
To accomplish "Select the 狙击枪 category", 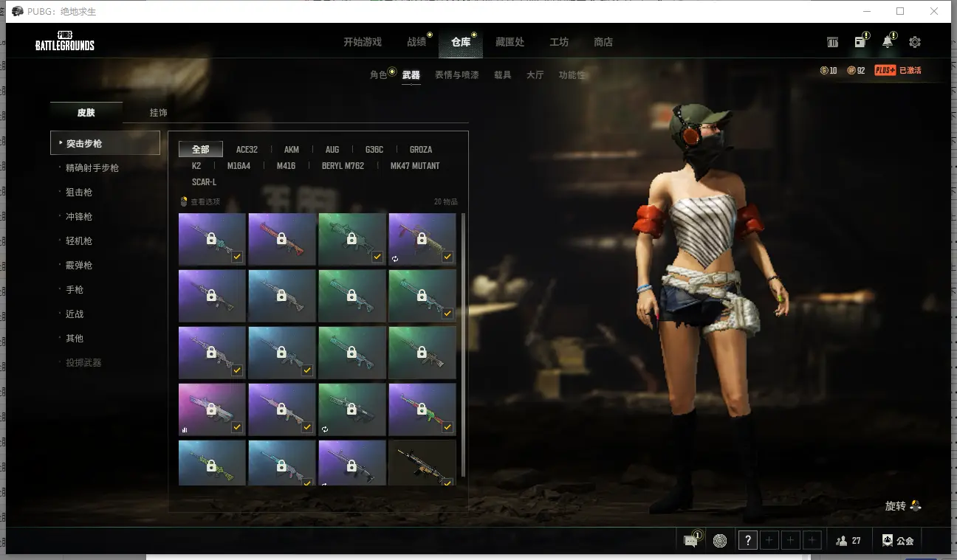I will (79, 193).
